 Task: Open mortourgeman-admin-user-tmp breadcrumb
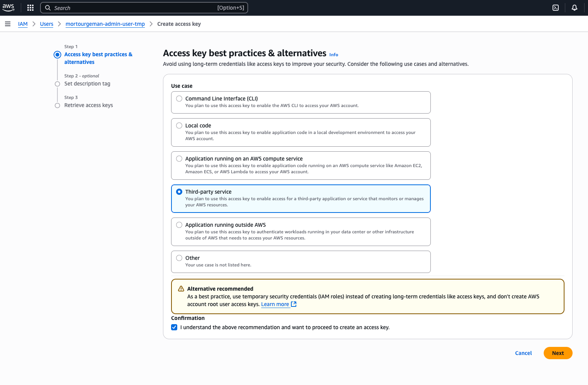[105, 24]
